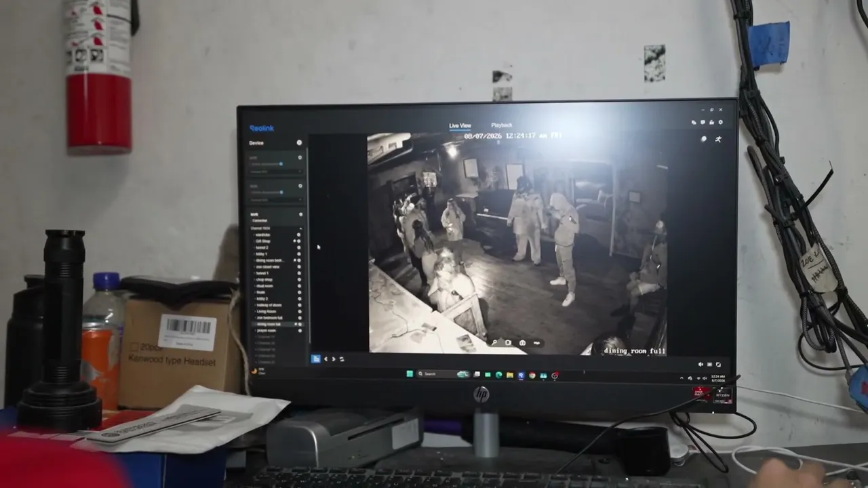Open settings gear for prayer room channel
This screenshot has width=868, height=488.
(x=299, y=331)
